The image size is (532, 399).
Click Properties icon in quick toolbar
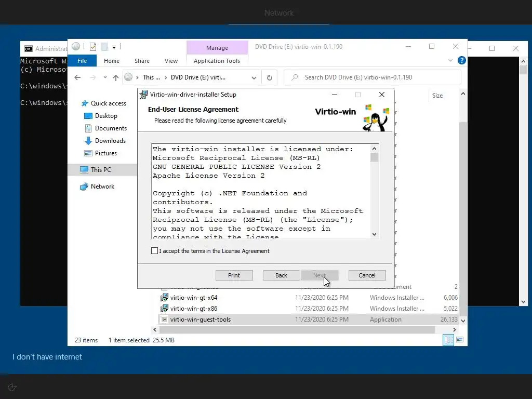click(92, 47)
